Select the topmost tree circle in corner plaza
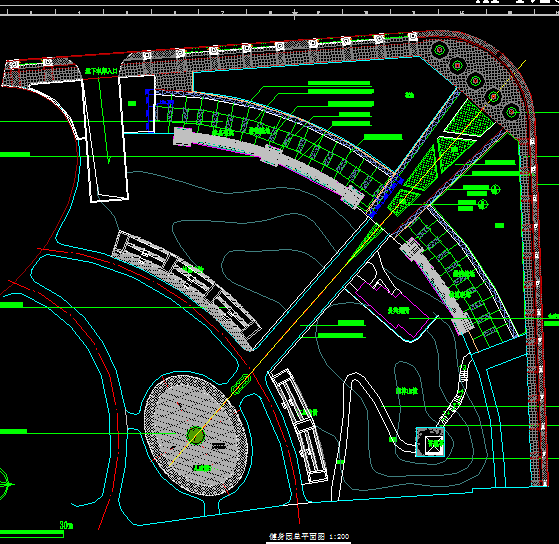This screenshot has height=544, width=559. tap(440, 50)
